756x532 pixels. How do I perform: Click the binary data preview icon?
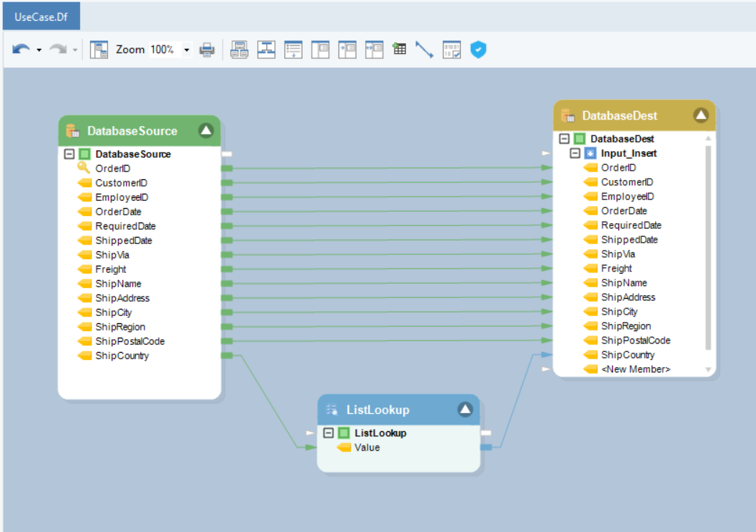[451, 50]
